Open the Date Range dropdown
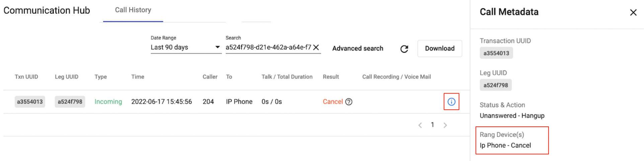Image resolution: width=644 pixels, height=161 pixels. click(x=186, y=47)
